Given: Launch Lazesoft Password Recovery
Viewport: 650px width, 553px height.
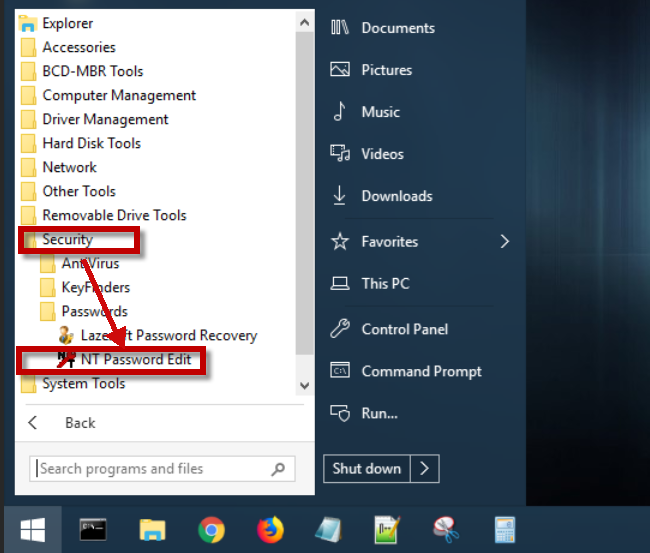Looking at the screenshot, I should point(158,335).
